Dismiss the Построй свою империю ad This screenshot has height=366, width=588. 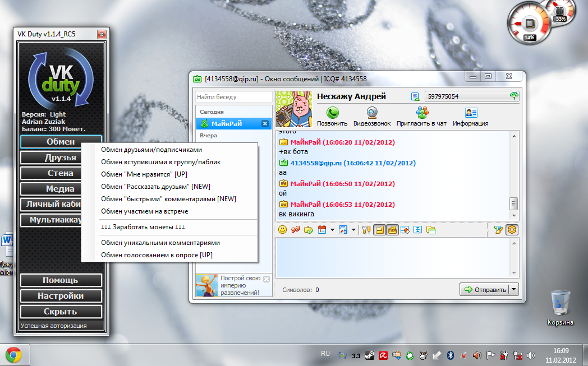tap(267, 279)
